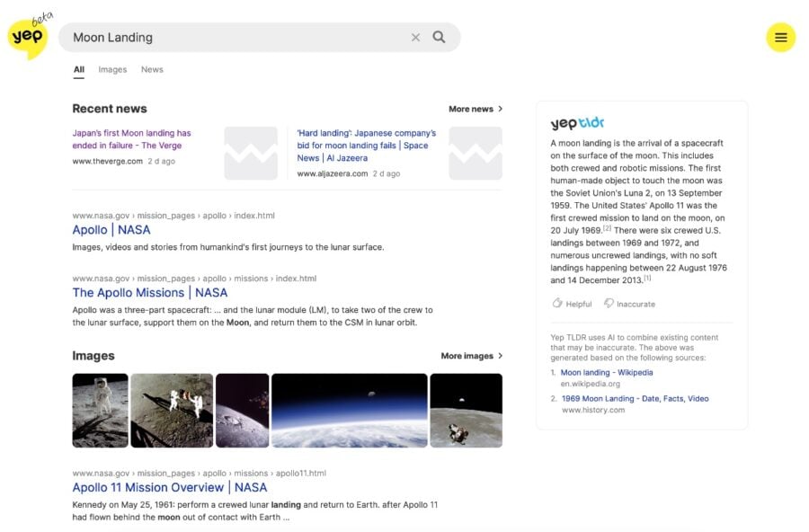This screenshot has width=809, height=532.
Task: Mark the TLDR summary as Inaccurate
Action: pos(629,304)
